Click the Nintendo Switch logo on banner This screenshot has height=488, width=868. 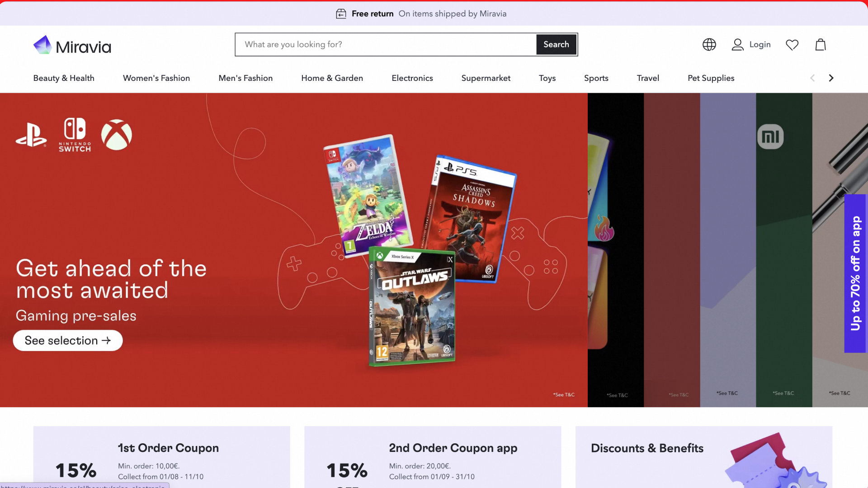coord(75,135)
